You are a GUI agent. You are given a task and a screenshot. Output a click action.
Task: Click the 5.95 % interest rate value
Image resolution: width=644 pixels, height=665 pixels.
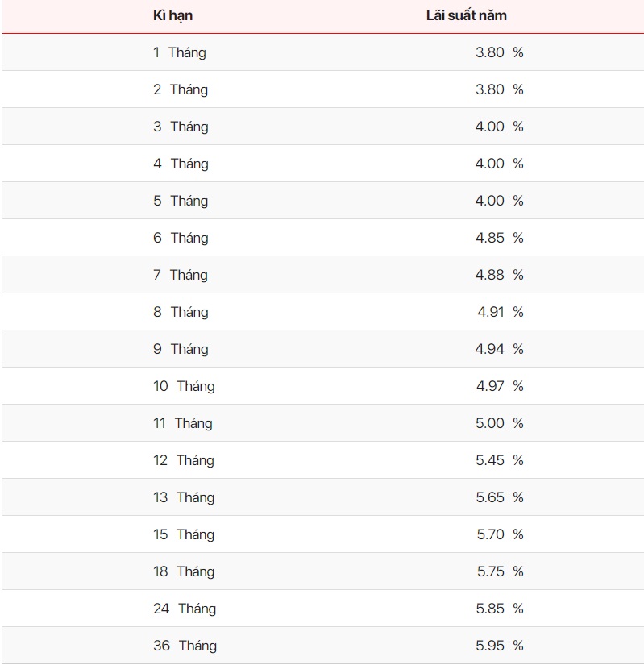[x=499, y=646]
